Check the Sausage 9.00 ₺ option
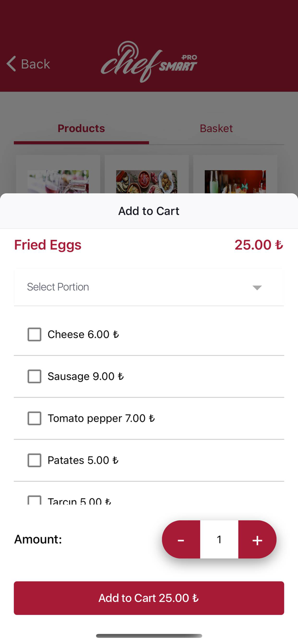This screenshot has height=644, width=298. [34, 376]
